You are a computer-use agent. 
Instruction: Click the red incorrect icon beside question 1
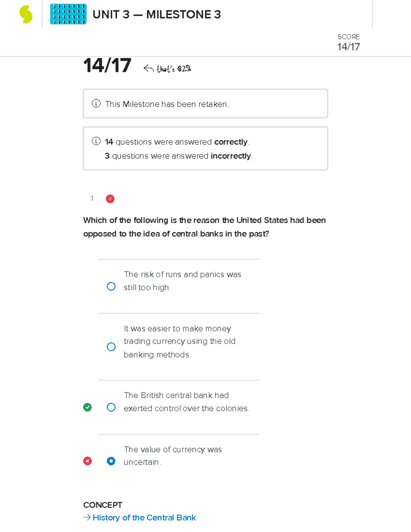[x=110, y=199]
